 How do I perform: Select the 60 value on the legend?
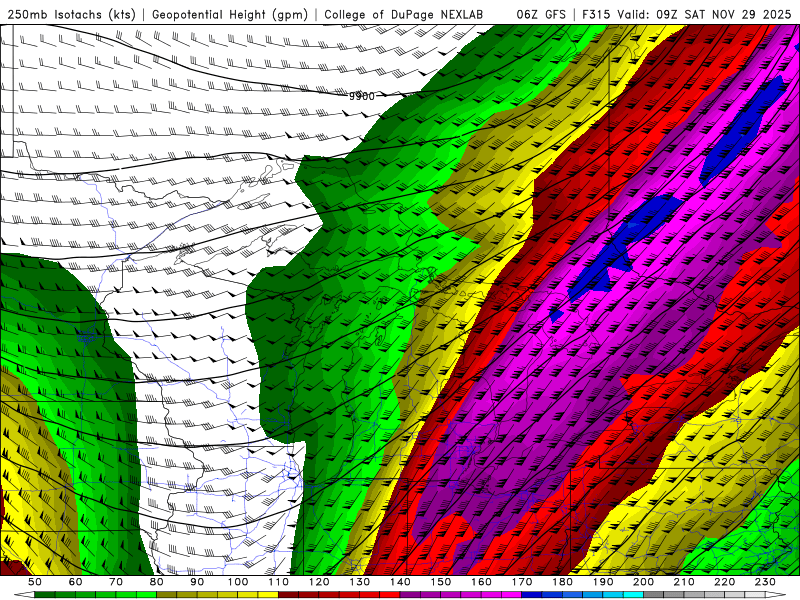[x=75, y=582]
